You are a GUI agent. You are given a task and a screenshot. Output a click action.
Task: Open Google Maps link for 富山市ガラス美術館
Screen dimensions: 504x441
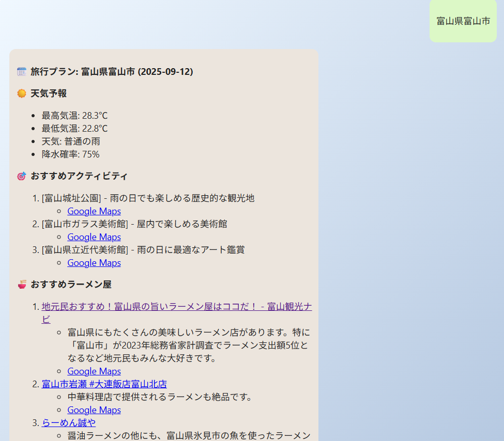(94, 237)
